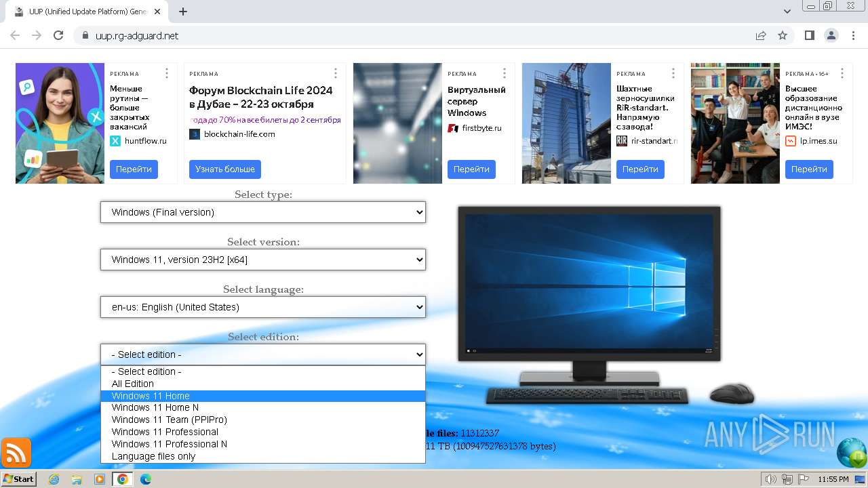Open the Chrome profile avatar
This screenshot has width=868, height=488.
(x=831, y=35)
